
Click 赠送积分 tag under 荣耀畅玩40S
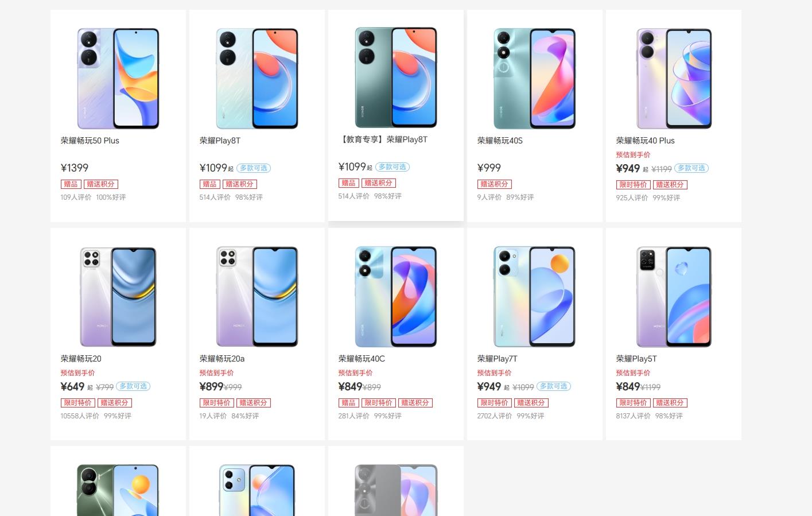(495, 184)
